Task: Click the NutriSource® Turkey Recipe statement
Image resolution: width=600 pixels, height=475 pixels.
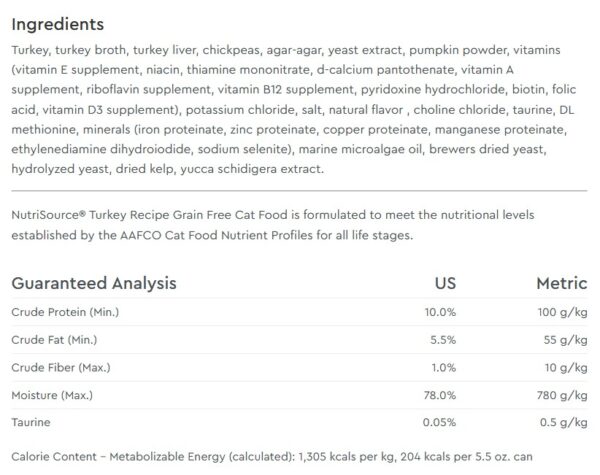Action: click(272, 225)
